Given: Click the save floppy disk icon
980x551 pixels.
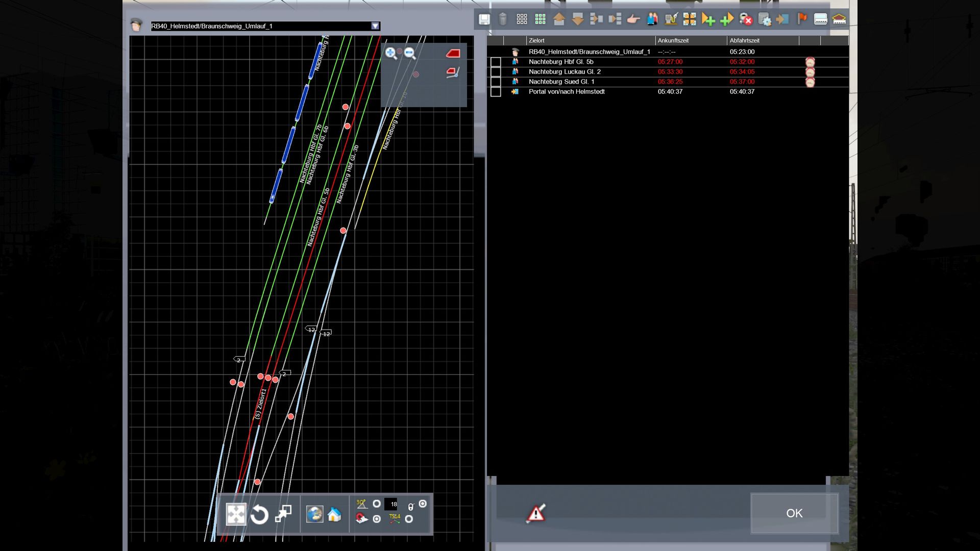Looking at the screenshot, I should click(x=484, y=19).
